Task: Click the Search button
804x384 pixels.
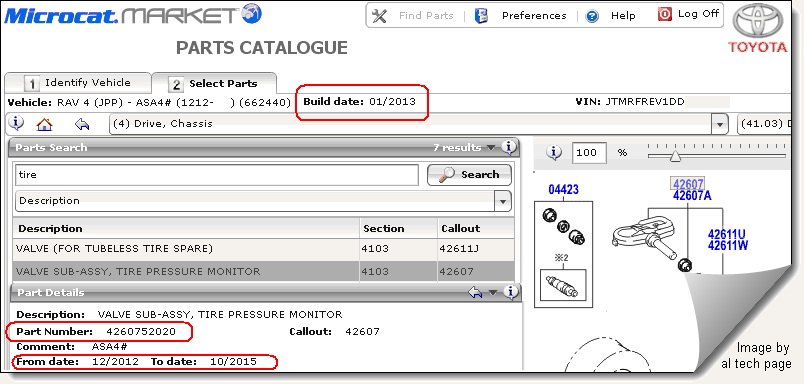Action: (469, 175)
